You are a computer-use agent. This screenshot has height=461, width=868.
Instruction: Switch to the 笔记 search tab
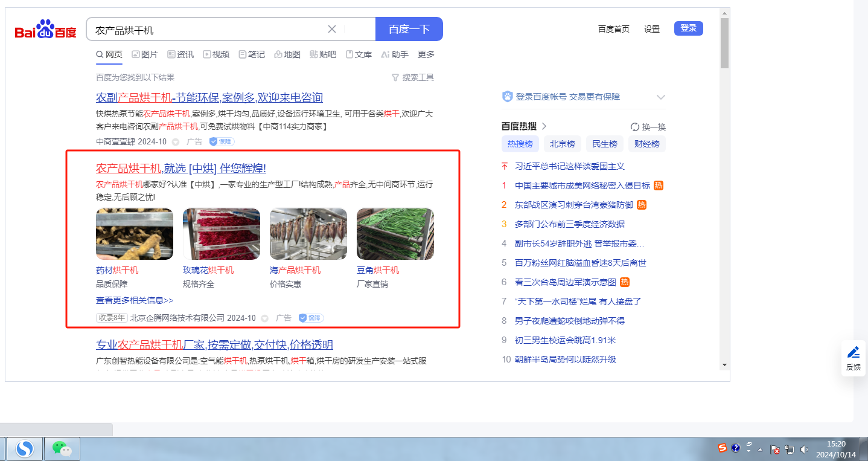[252, 54]
